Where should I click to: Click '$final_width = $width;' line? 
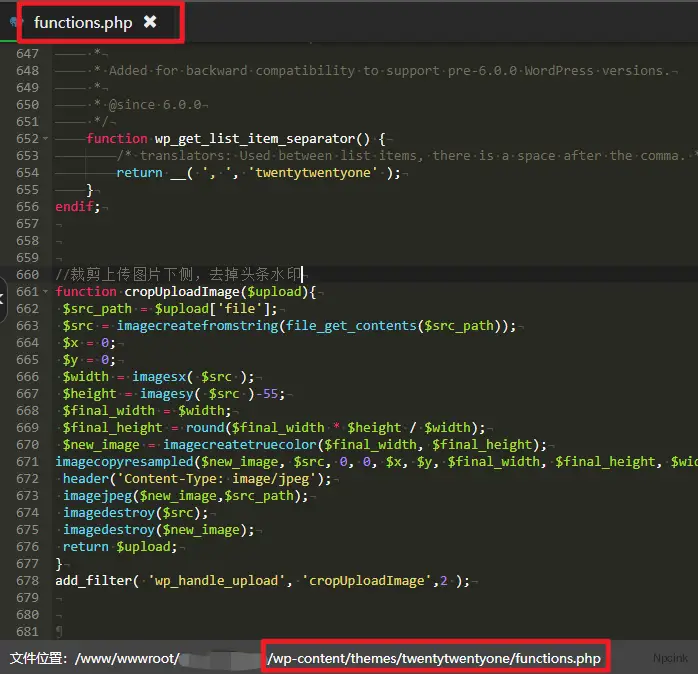tap(146, 411)
